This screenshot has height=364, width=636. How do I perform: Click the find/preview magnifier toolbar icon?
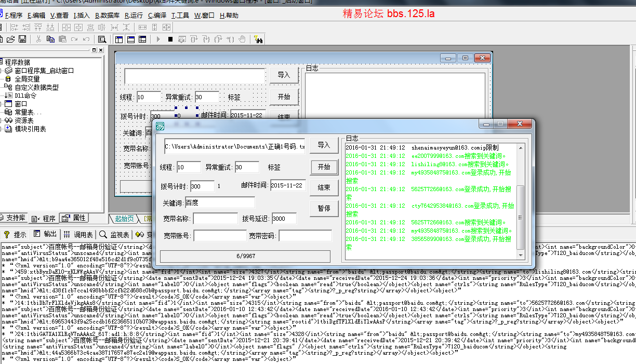[x=102, y=39]
